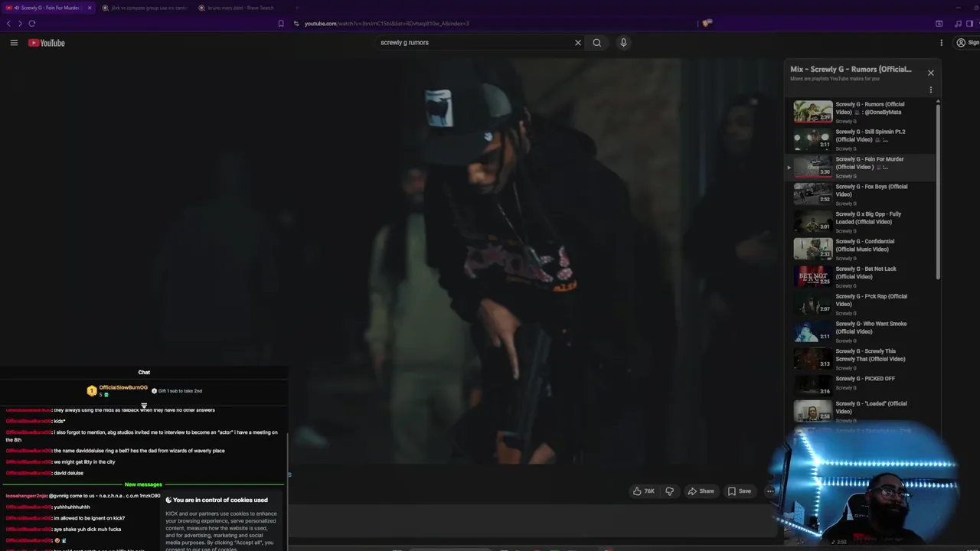The width and height of the screenshot is (980, 551).
Task: Play 'Screwly G - Rumors (Official Video)' thumbnail
Action: click(813, 112)
